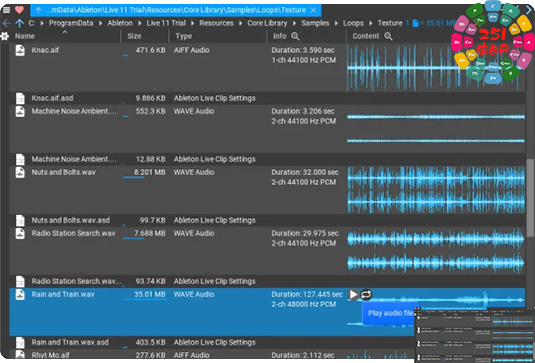Select the Rhyt Mo.aif file name
The height and width of the screenshot is (363, 535).
point(50,355)
